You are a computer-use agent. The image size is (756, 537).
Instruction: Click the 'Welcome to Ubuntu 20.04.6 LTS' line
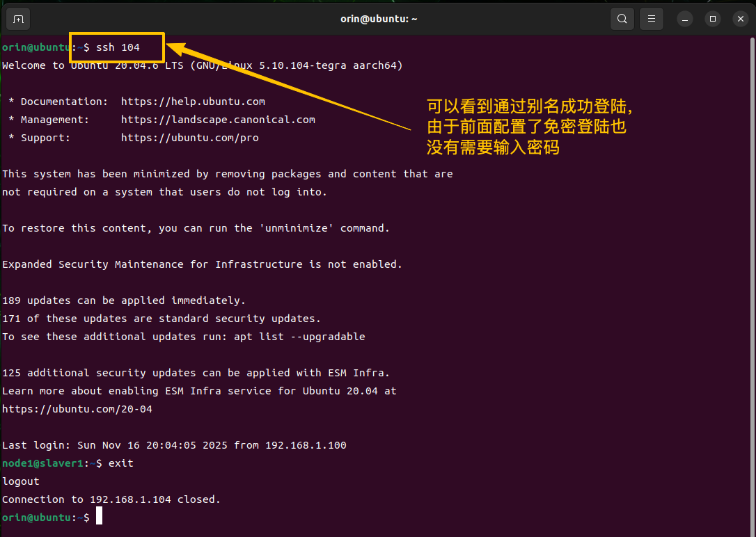point(203,65)
